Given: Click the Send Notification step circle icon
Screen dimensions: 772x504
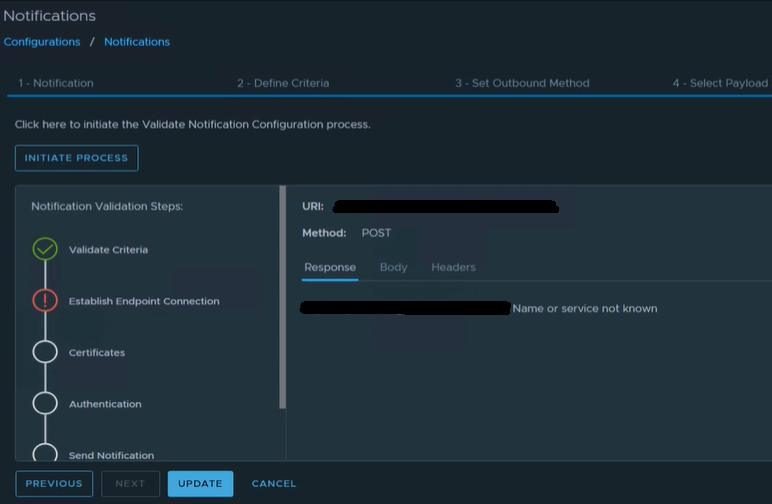Looking at the screenshot, I should [x=45, y=452].
